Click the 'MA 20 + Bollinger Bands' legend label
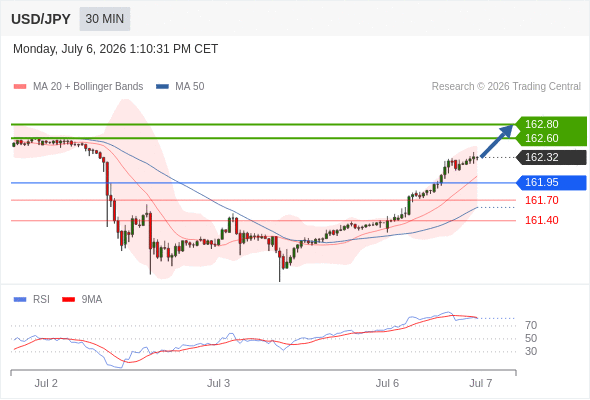 (x=88, y=87)
